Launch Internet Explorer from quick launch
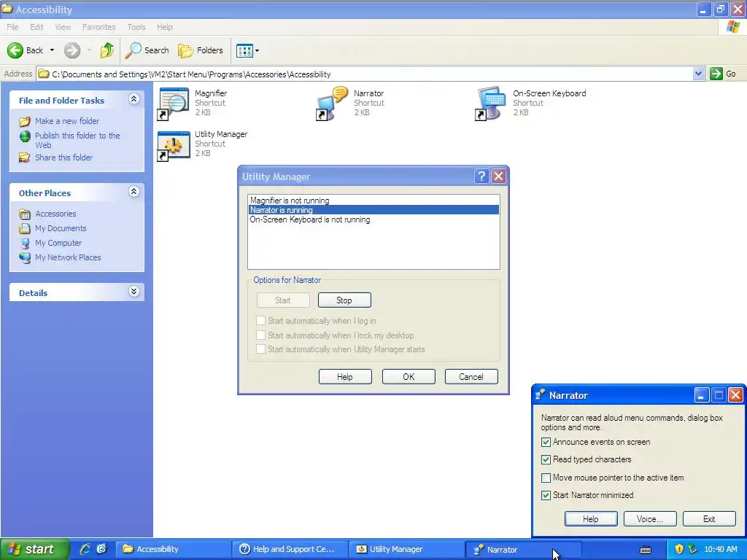This screenshot has width=747, height=560. (x=85, y=549)
